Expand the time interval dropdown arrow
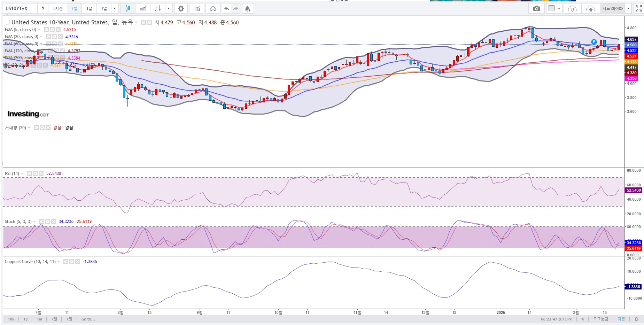The image size is (644, 325). click(x=115, y=8)
